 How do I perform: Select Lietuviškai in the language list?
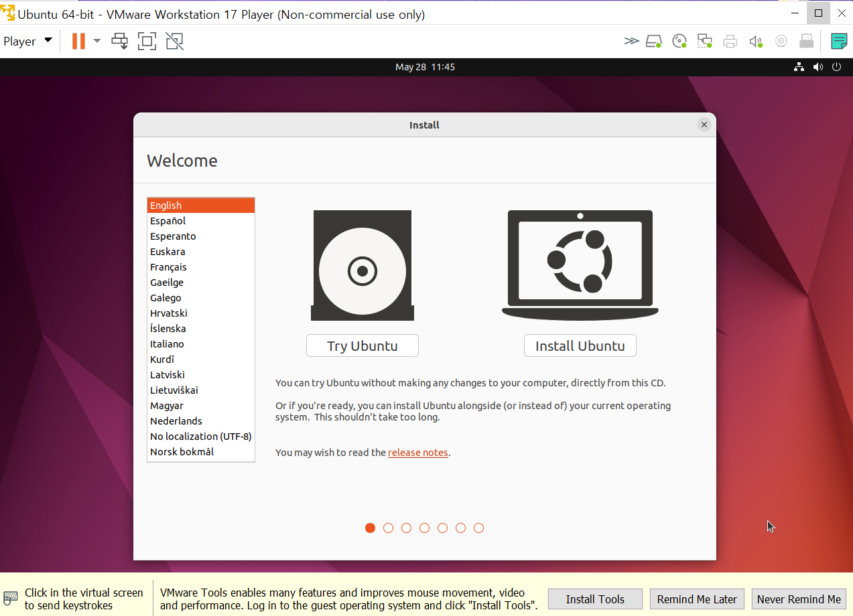201,390
